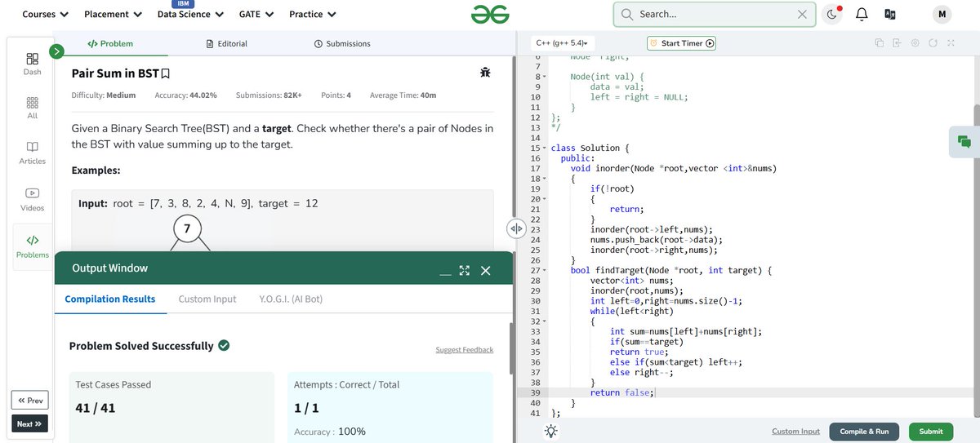The width and height of the screenshot is (980, 443).
Task: Click the GeeksforGeeks logo
Action: tap(490, 14)
